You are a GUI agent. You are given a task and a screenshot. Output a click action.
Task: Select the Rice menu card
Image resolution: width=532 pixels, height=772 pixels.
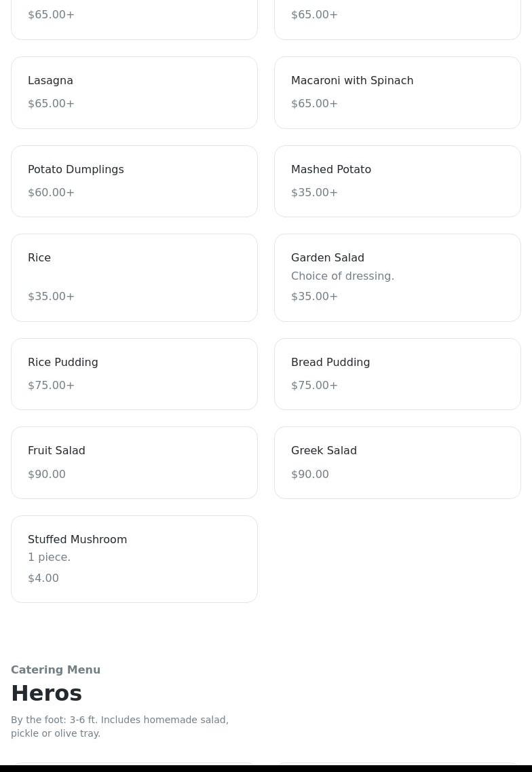click(x=134, y=278)
